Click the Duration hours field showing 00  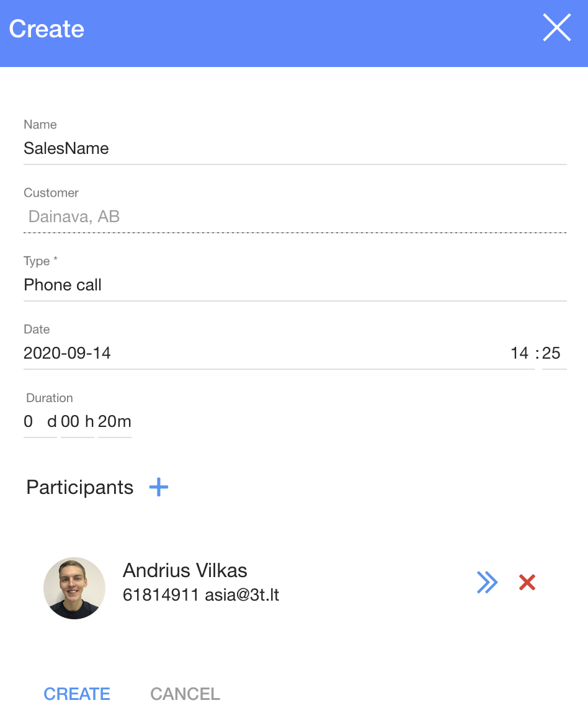(71, 422)
